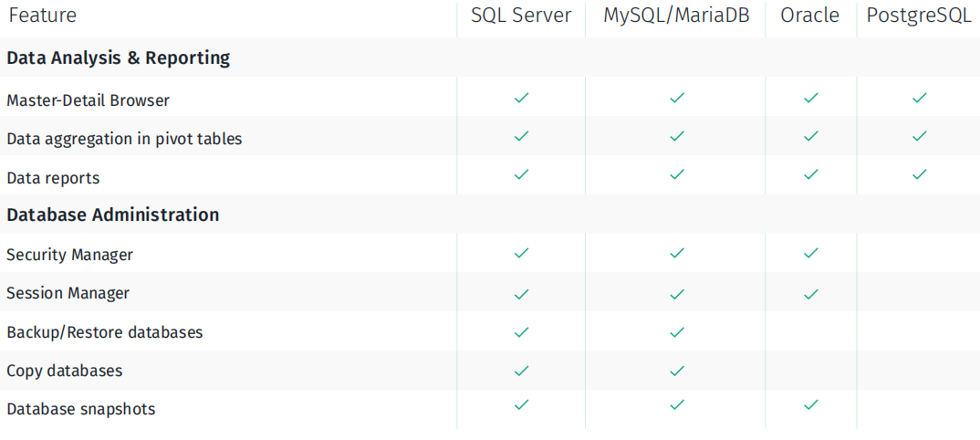Click MySQL/MariaDB checkmark for Session Manager
This screenshot has height=440, width=980.
(x=676, y=293)
